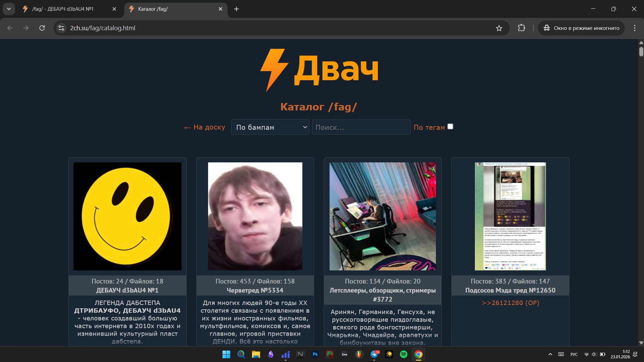
Task: Go back to the previous page
Action: click(x=10, y=28)
